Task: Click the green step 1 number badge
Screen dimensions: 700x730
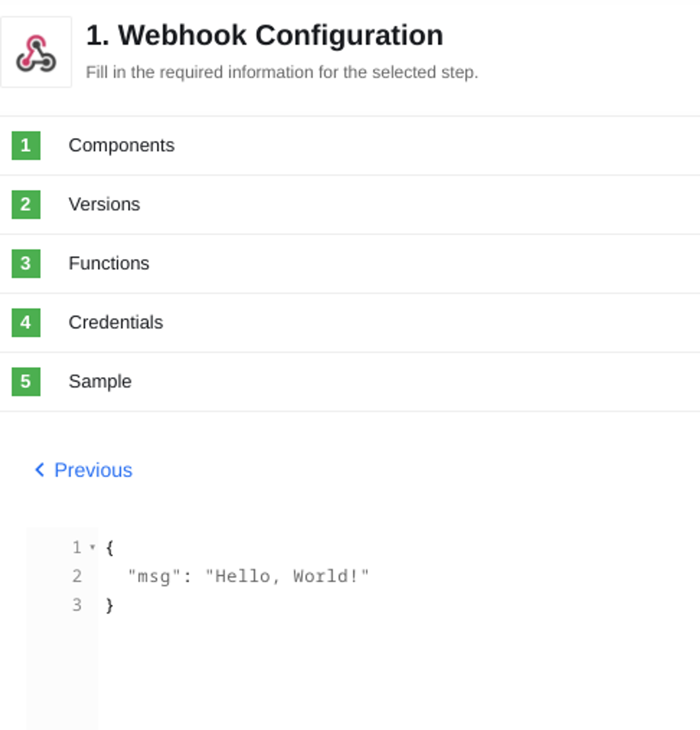Action: [x=26, y=145]
